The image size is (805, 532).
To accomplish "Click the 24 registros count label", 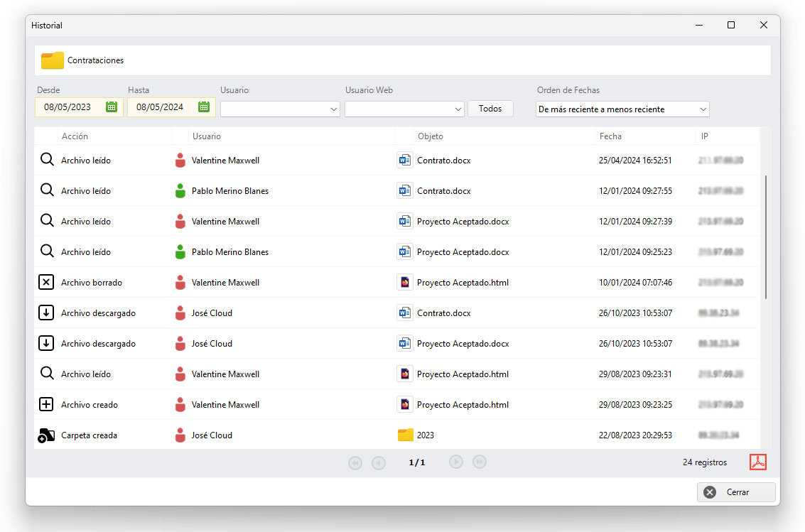I will point(704,462).
